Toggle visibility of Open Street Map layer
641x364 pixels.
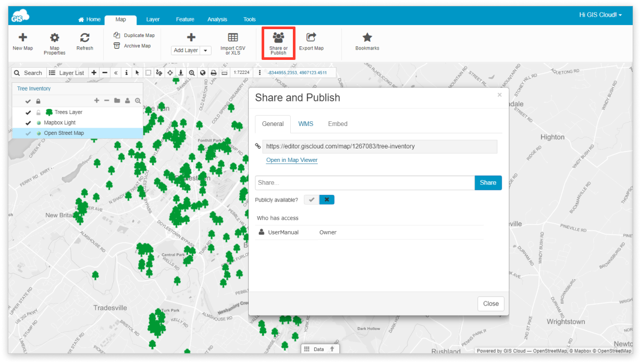click(28, 133)
